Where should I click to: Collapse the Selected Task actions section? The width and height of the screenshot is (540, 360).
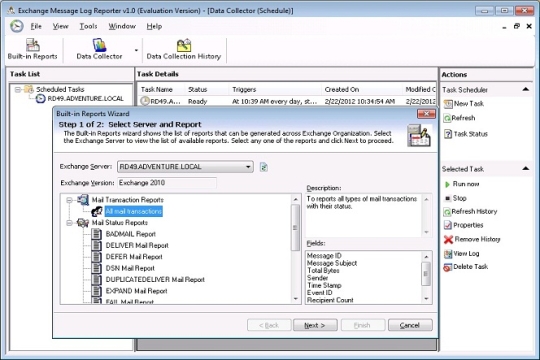click(526, 168)
